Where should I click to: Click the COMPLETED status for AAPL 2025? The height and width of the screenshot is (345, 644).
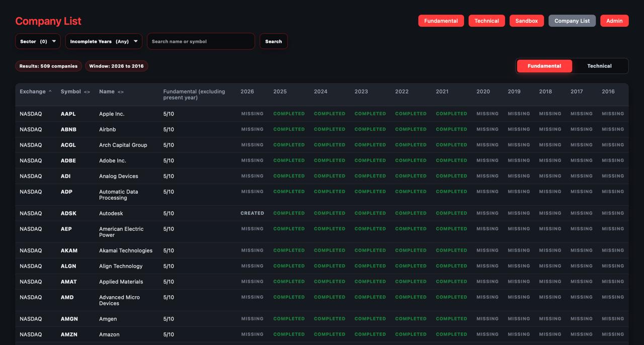pyautogui.click(x=289, y=114)
